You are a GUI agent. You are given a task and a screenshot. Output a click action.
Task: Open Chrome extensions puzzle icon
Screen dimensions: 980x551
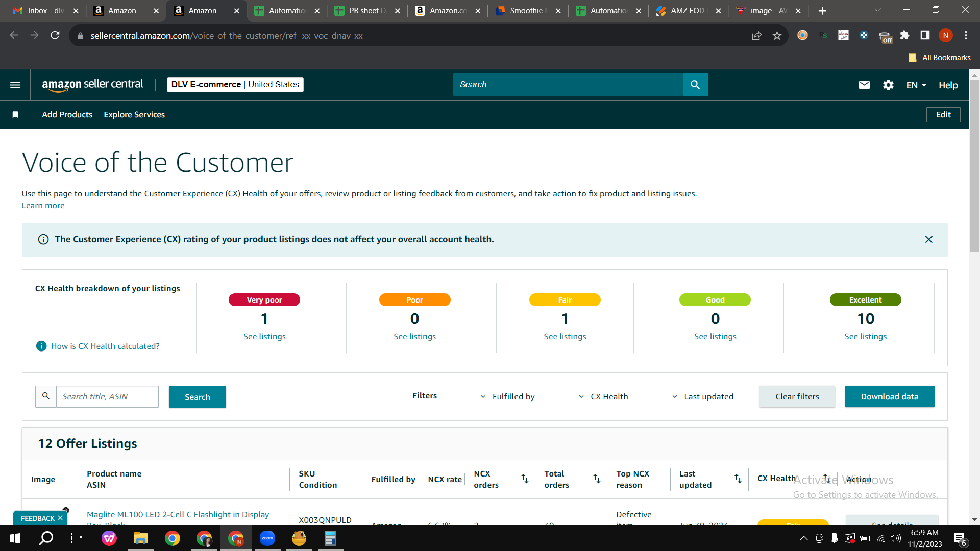[904, 35]
